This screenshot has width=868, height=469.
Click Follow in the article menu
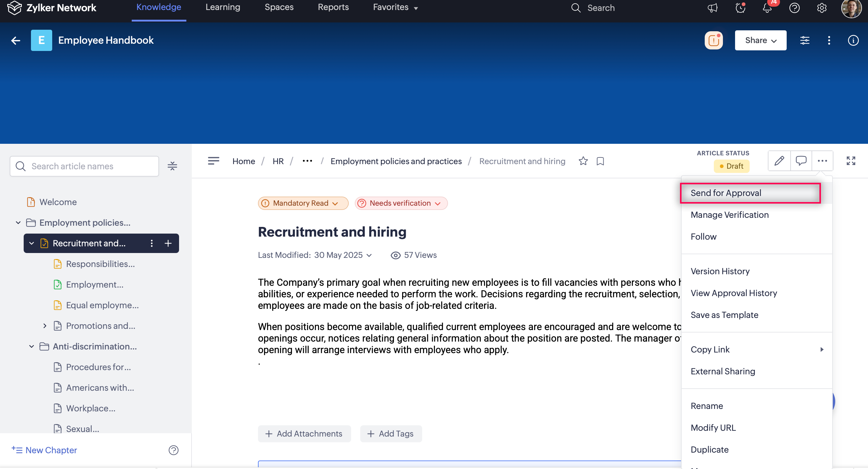pos(703,237)
